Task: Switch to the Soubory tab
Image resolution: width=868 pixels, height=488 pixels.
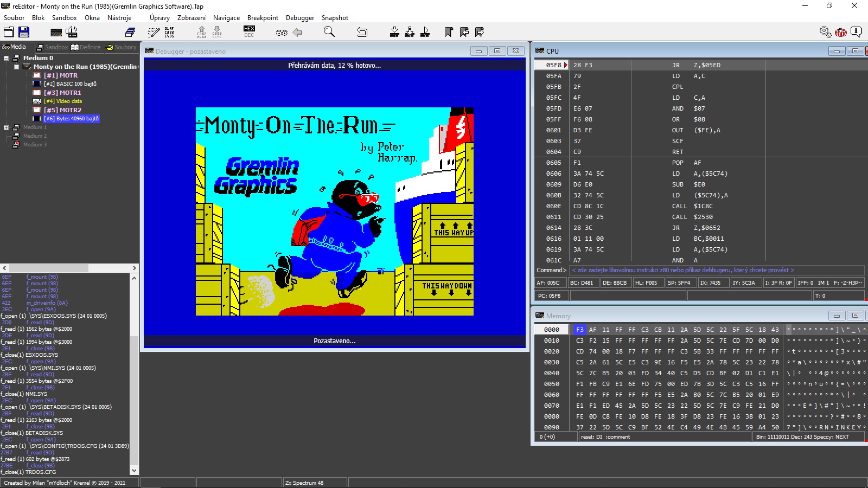Action: tap(122, 47)
